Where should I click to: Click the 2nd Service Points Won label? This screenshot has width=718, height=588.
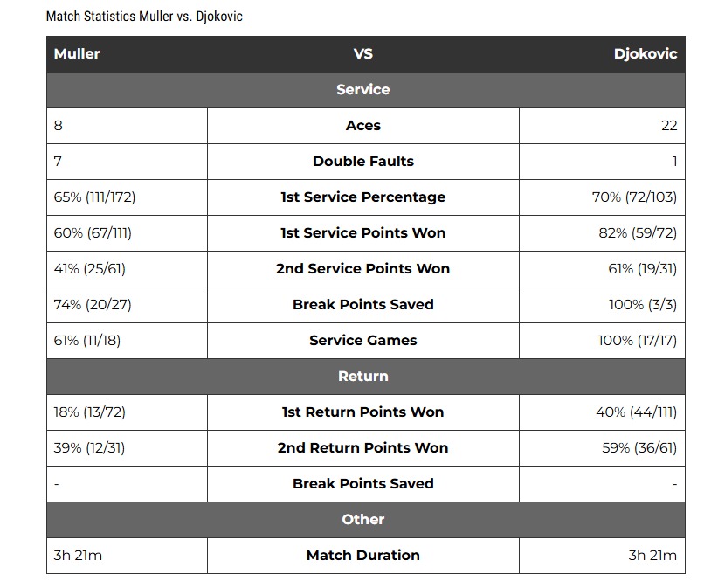363,269
